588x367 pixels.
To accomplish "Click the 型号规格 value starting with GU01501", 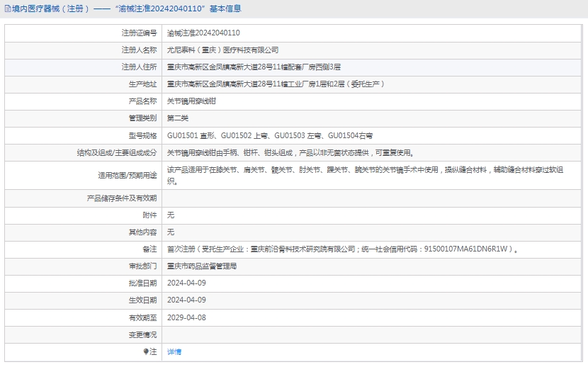I will coord(270,135).
